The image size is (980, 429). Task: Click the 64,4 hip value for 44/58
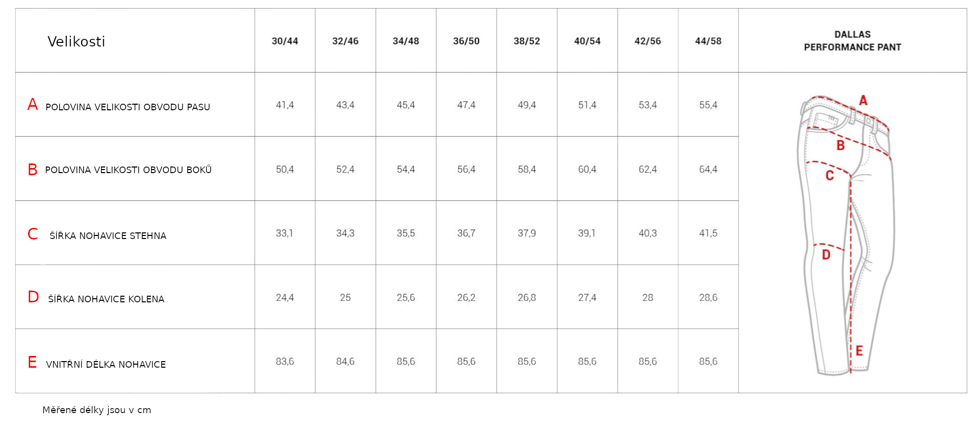[708, 169]
